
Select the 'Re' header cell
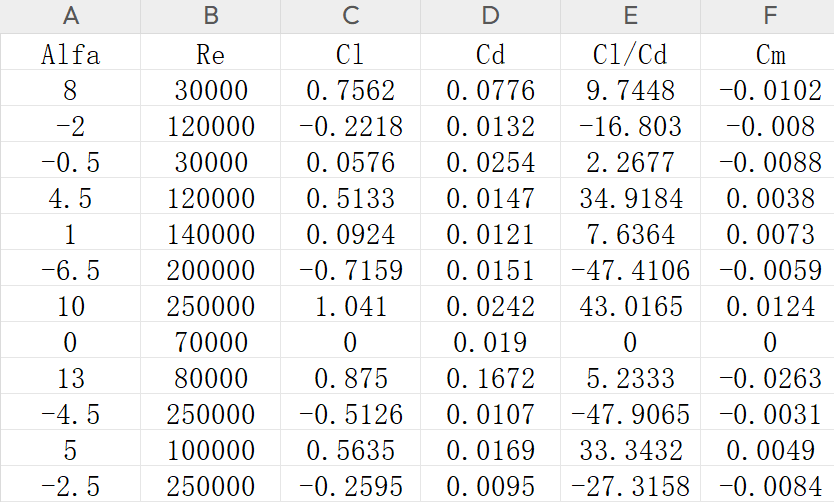coord(210,54)
